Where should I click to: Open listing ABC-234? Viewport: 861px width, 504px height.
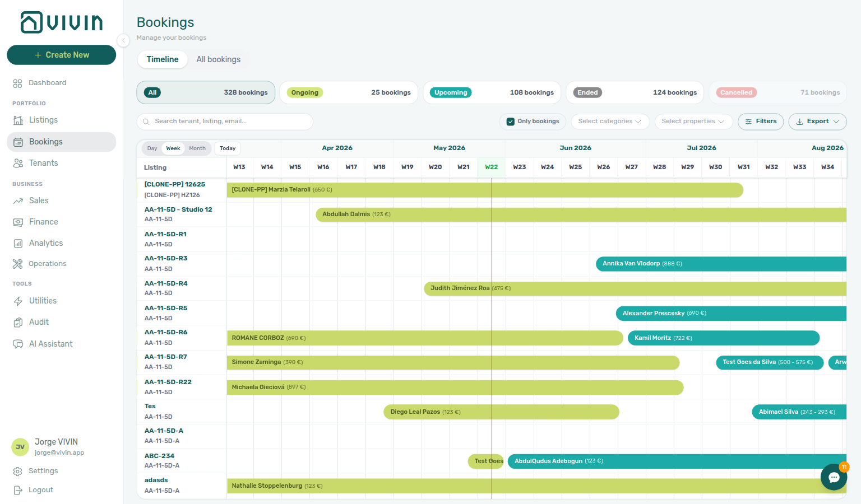pyautogui.click(x=159, y=456)
